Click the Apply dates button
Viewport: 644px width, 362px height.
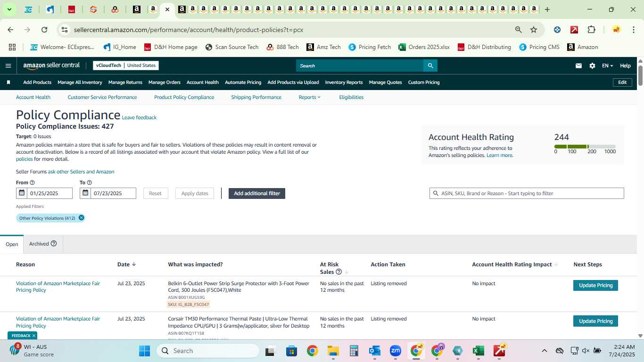(x=195, y=193)
